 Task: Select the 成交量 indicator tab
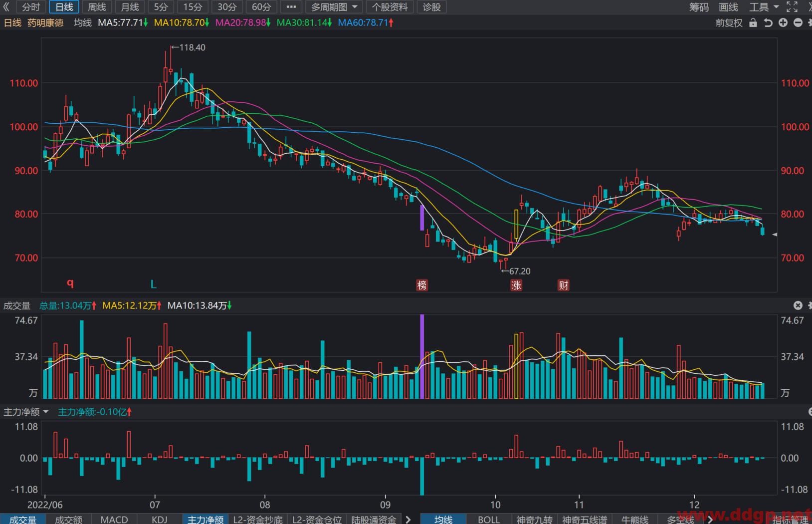23,519
